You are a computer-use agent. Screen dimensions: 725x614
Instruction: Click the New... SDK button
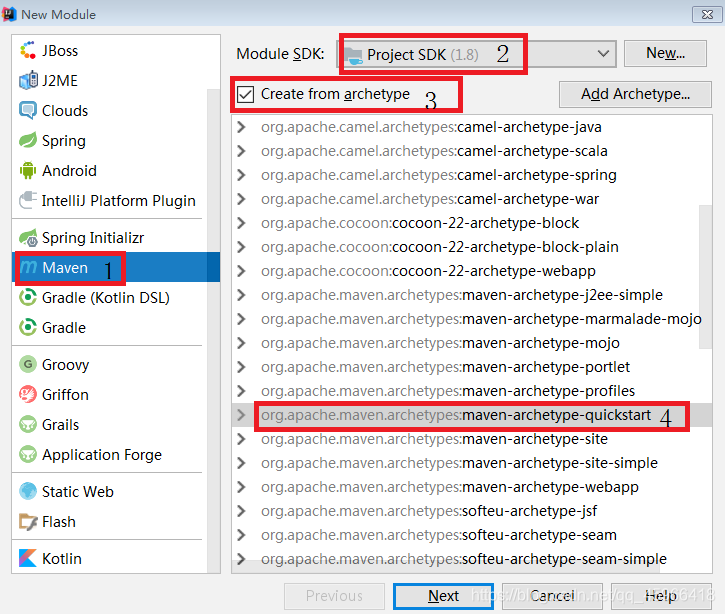pyautogui.click(x=665, y=53)
